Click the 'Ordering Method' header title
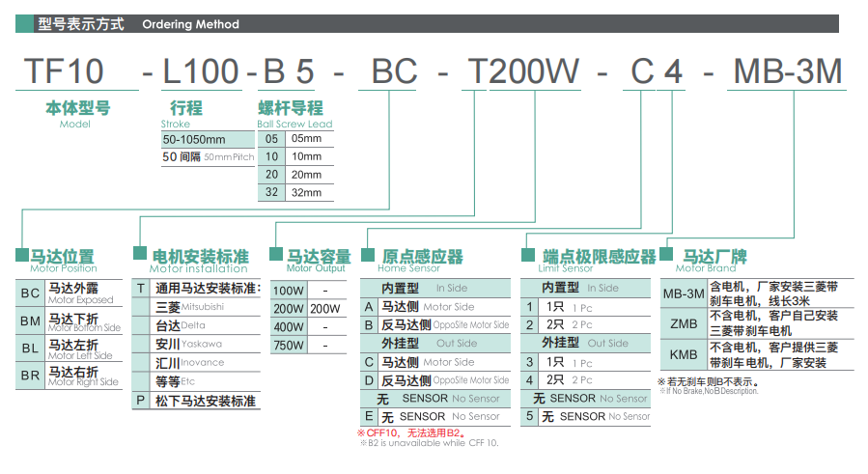Image resolution: width=868 pixels, height=474 pixels. (x=190, y=24)
